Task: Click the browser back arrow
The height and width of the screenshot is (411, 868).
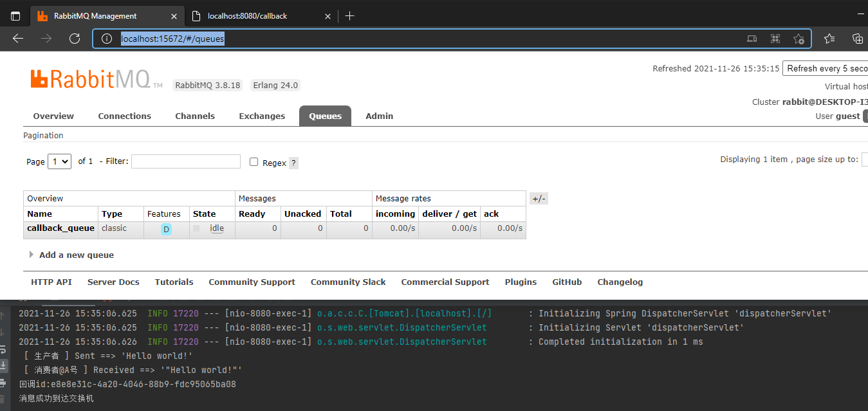Action: 17,39
